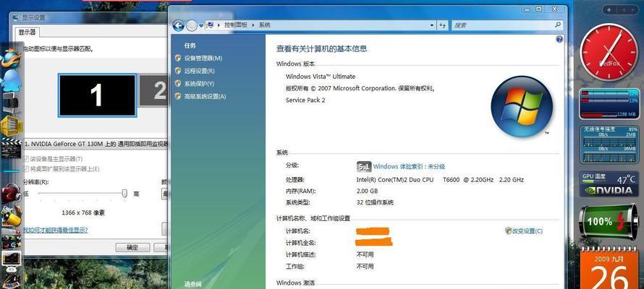Open the NVIDIA GeForce GT 130M monitor dropdown
The image size is (644, 289).
pos(95,144)
